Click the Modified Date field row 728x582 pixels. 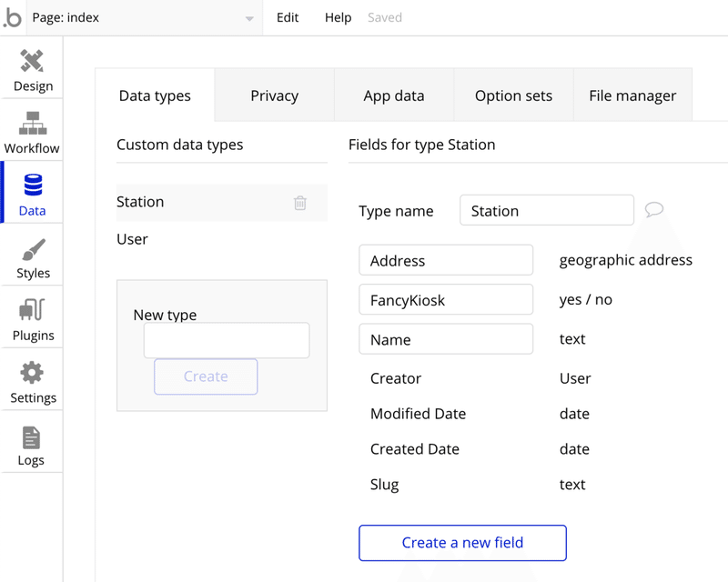[480, 414]
